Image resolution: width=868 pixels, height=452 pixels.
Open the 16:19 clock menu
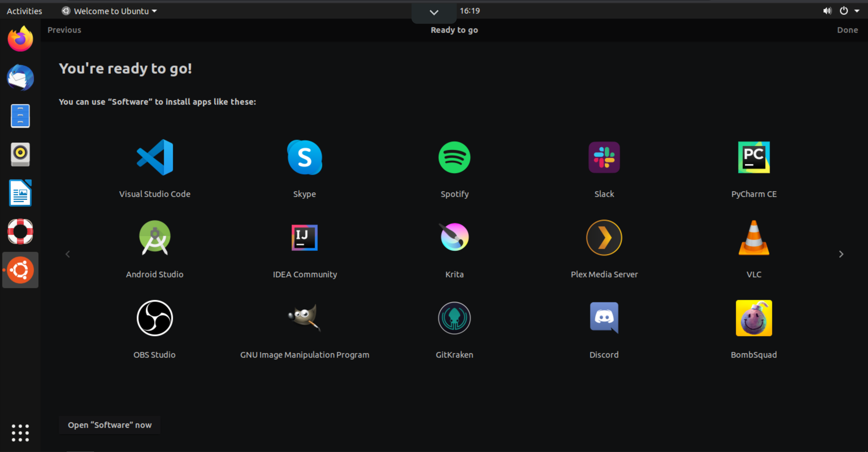[470, 11]
